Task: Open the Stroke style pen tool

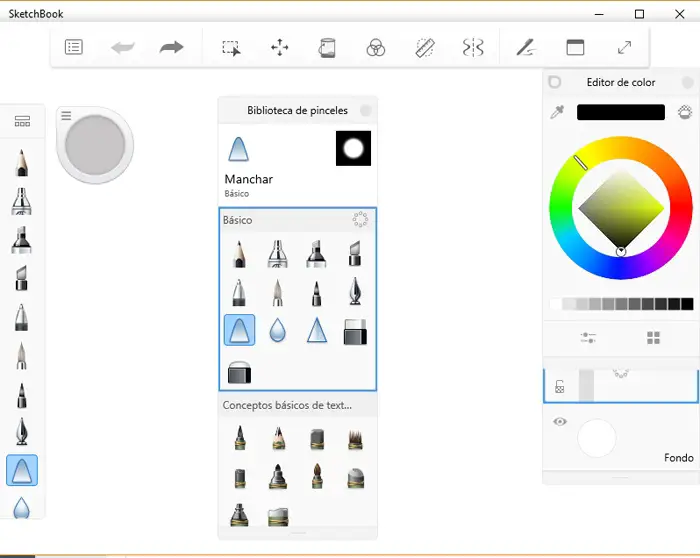Action: (x=526, y=47)
